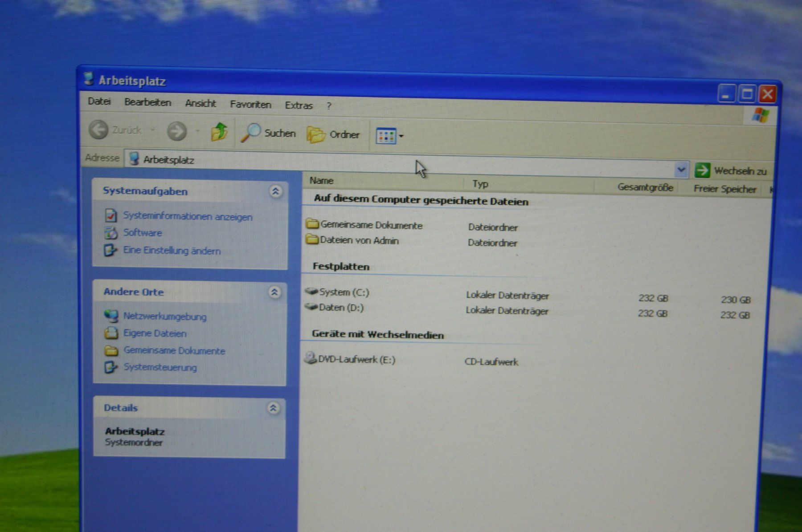This screenshot has width=802, height=532.
Task: Open Eigene Dateien link
Action: 155,333
